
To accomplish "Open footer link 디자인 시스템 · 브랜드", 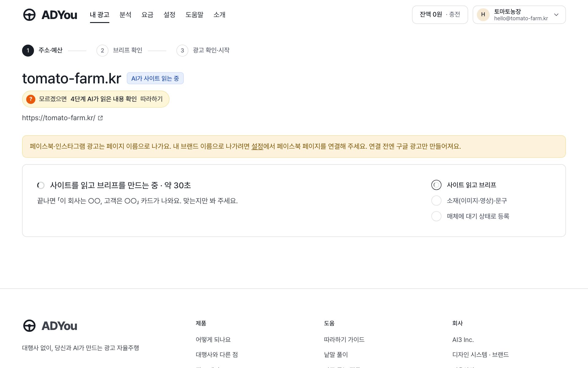I will click(481, 355).
